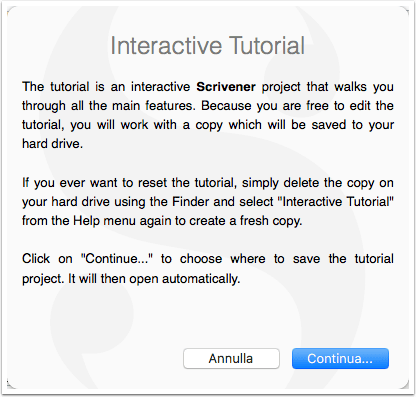
Task: Click the line starting "Click on"
Action: [x=208, y=259]
